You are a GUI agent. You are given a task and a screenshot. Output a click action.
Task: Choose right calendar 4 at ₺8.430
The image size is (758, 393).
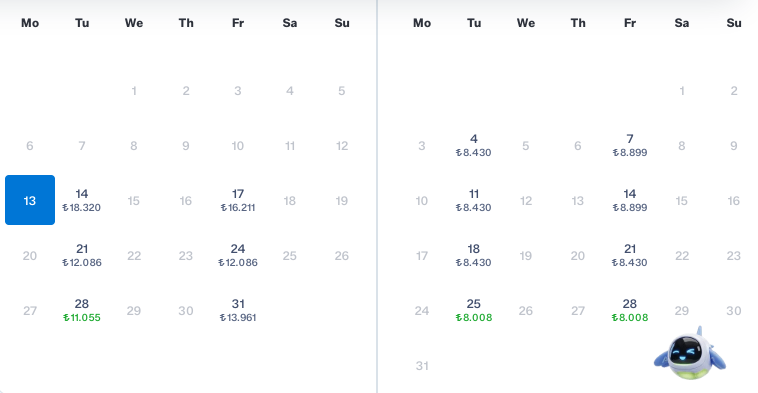pos(474,145)
